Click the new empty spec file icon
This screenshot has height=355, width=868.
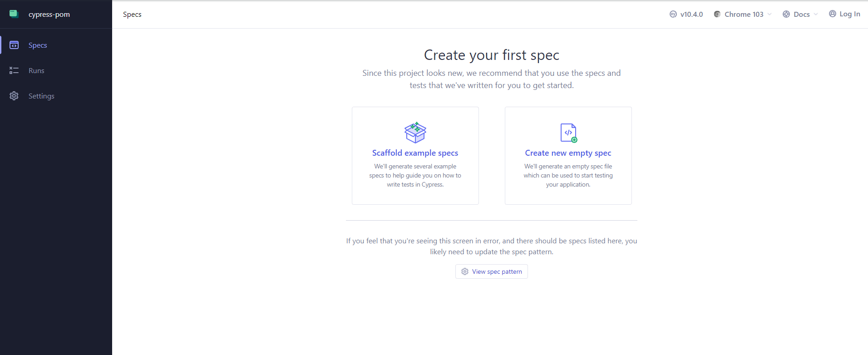(x=568, y=133)
